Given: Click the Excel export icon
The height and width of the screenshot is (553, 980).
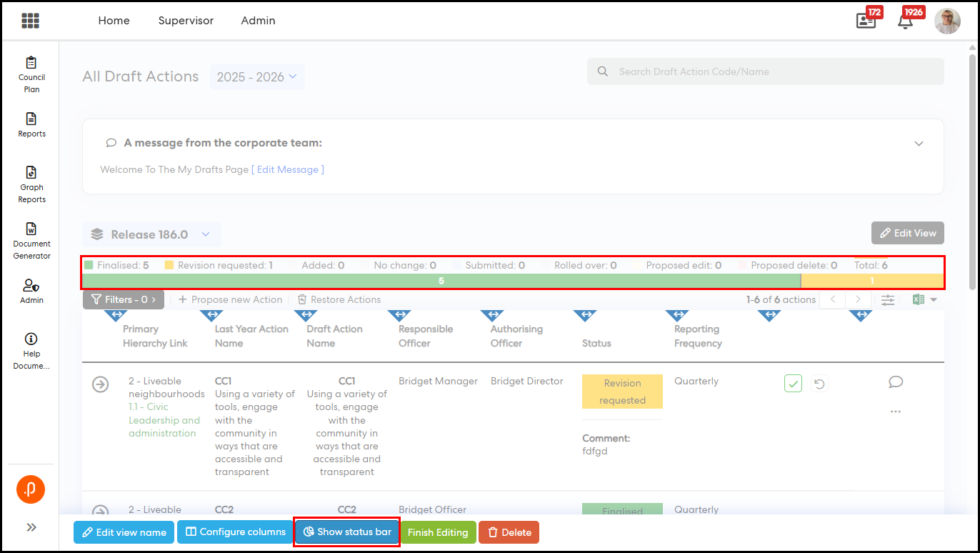Looking at the screenshot, I should click(x=919, y=300).
